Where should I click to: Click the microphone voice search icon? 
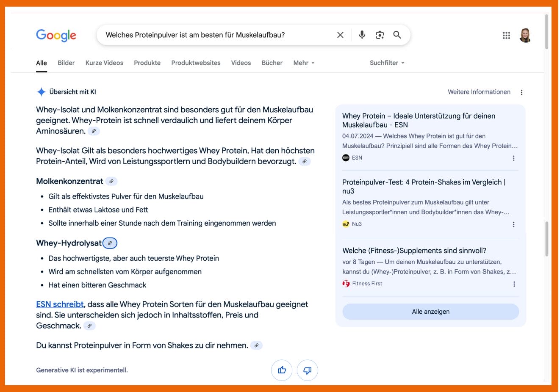click(x=362, y=35)
